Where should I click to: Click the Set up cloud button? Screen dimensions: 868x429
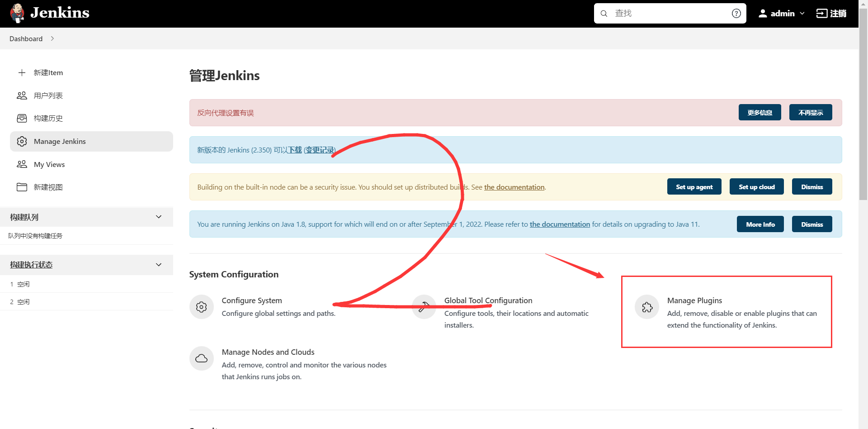pyautogui.click(x=756, y=186)
